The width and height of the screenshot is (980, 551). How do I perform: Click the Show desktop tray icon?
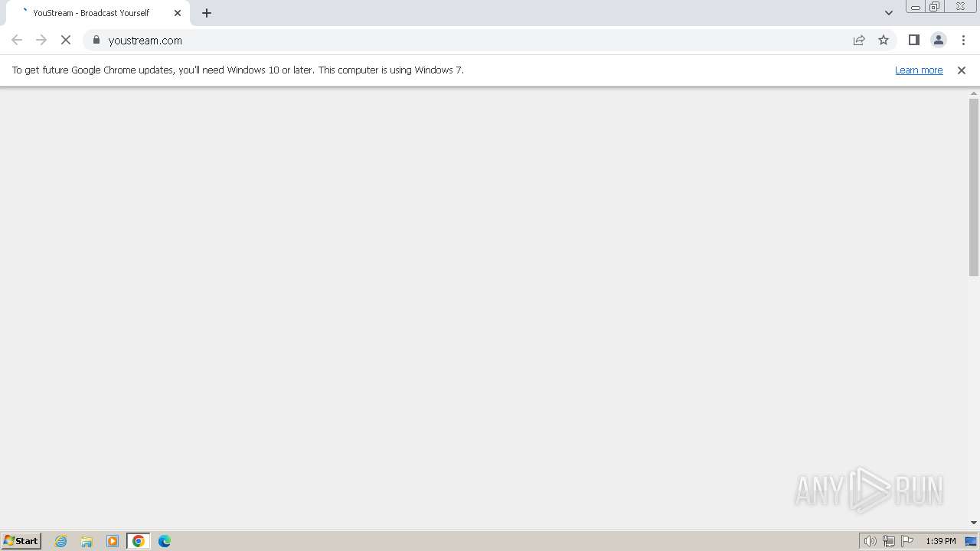click(x=971, y=541)
